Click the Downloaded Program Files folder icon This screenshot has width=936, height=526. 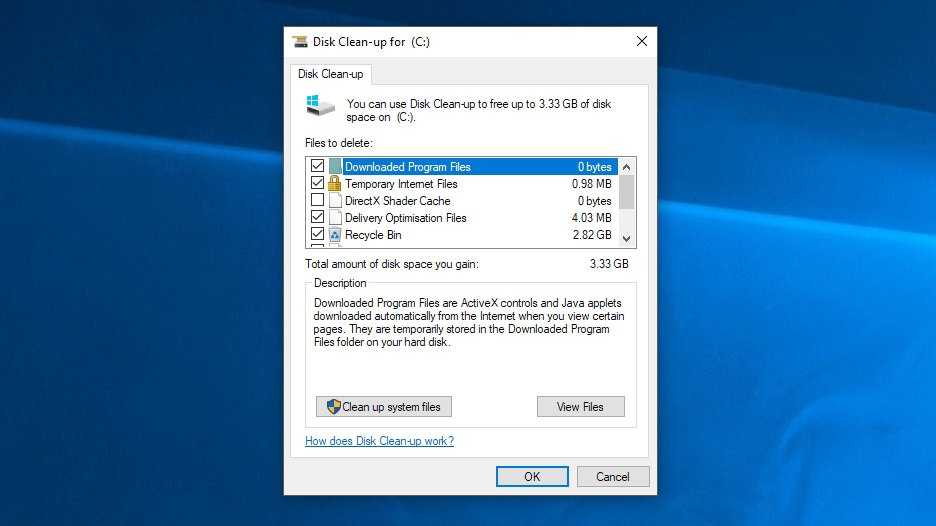coord(335,167)
